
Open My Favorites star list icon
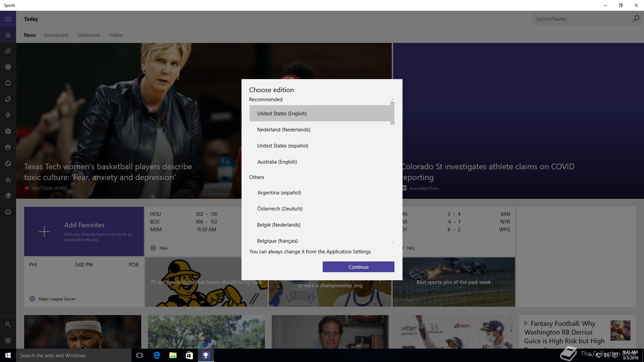[x=8, y=180]
